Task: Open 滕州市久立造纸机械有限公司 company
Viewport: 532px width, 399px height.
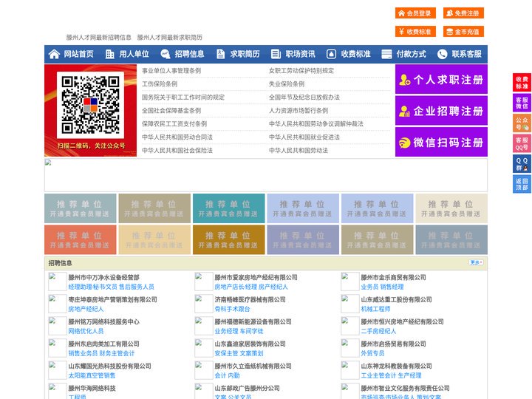Action: click(x=253, y=366)
